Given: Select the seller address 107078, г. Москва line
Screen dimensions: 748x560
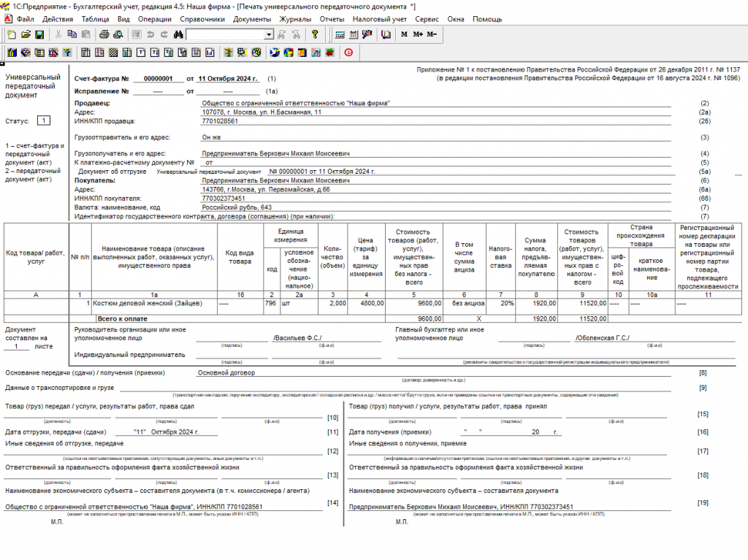Looking at the screenshot, I should pos(262,112).
